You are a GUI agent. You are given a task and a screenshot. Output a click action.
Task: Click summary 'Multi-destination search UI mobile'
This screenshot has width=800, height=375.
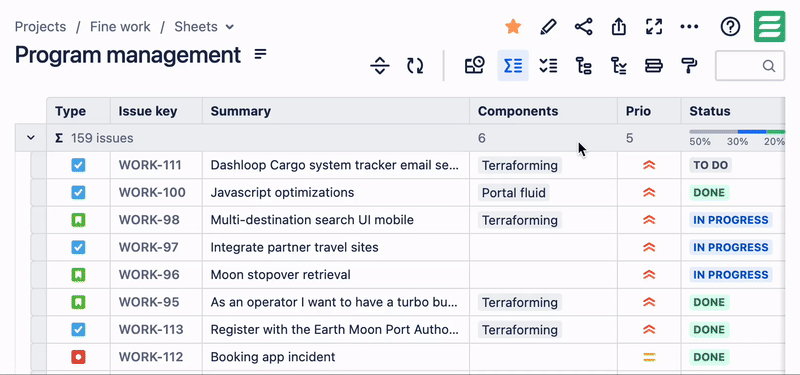point(312,220)
